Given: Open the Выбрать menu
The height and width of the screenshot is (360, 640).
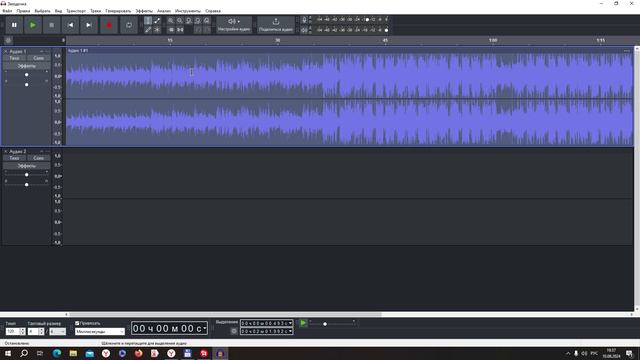Looking at the screenshot, I should (x=42, y=11).
